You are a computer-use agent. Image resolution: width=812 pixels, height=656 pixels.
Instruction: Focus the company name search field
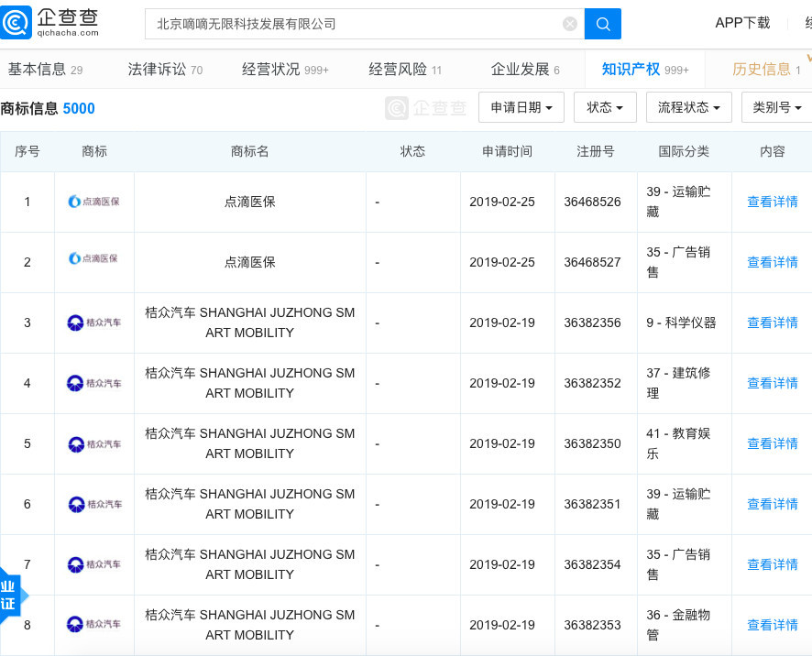tap(353, 24)
